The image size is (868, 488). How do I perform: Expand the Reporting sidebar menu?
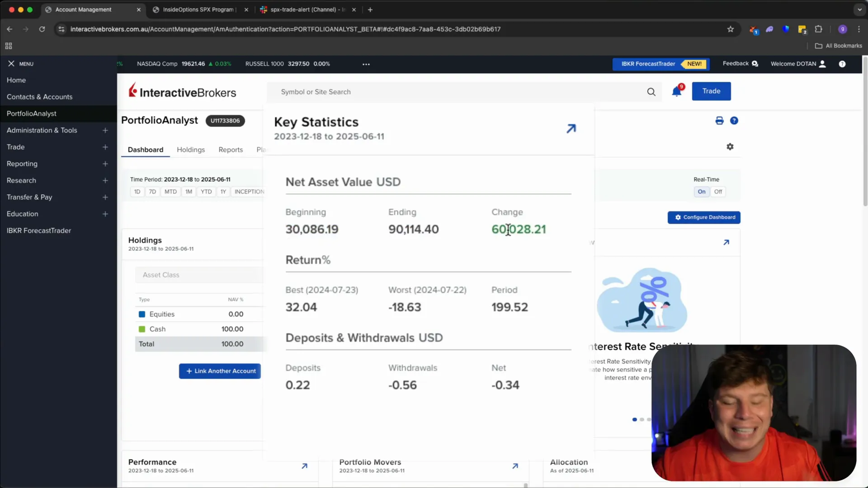(x=105, y=164)
